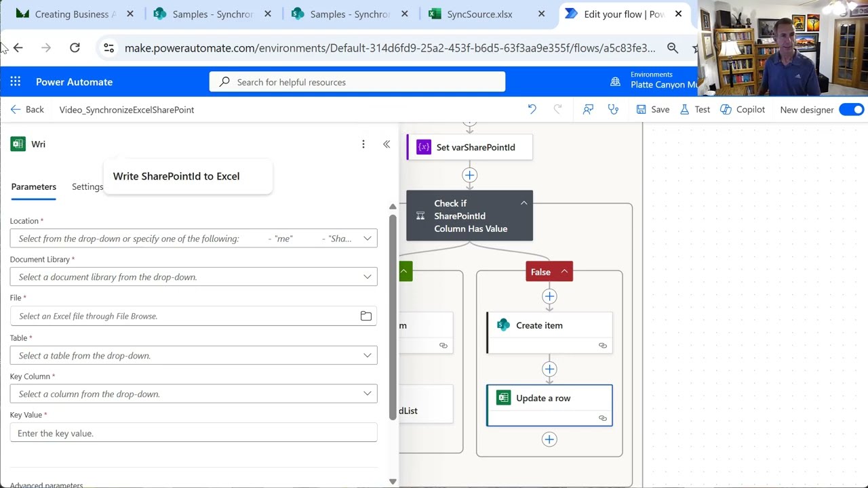Open the Key Column dropdown
The height and width of the screenshot is (488, 868).
click(x=193, y=394)
